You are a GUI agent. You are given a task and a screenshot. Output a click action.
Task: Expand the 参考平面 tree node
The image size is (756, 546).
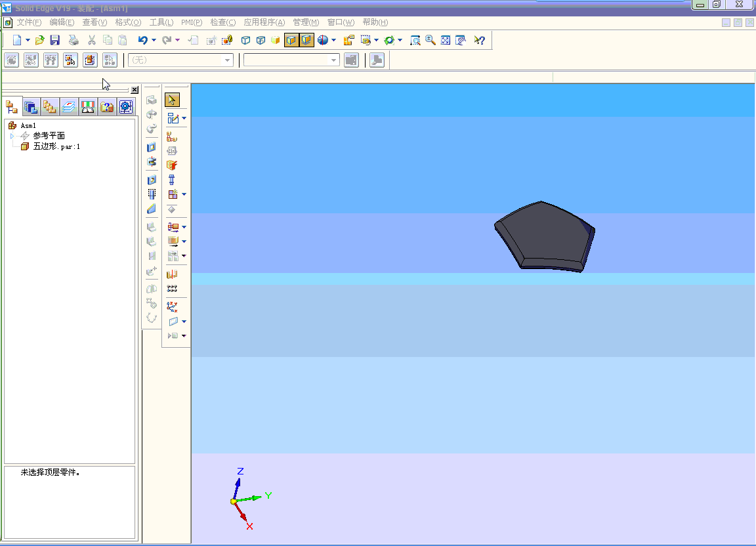[x=12, y=136]
